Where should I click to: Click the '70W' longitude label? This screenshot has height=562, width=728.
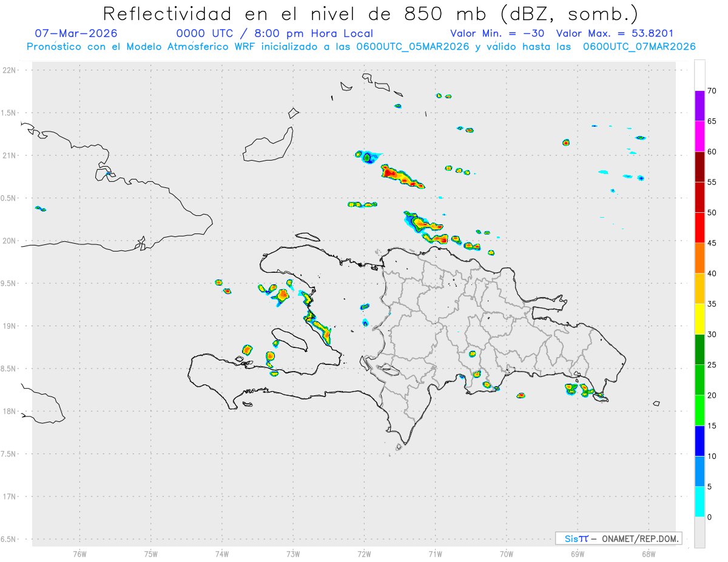coord(507,553)
